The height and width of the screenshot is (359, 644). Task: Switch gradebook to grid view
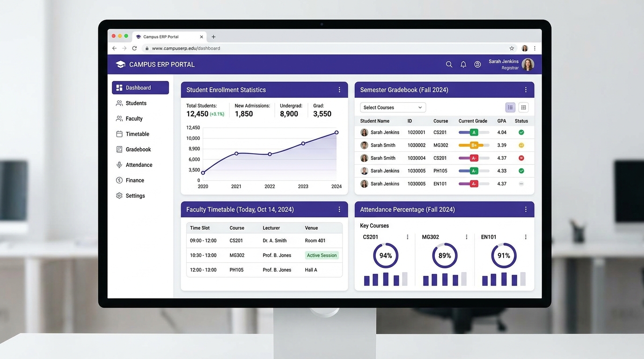(523, 108)
